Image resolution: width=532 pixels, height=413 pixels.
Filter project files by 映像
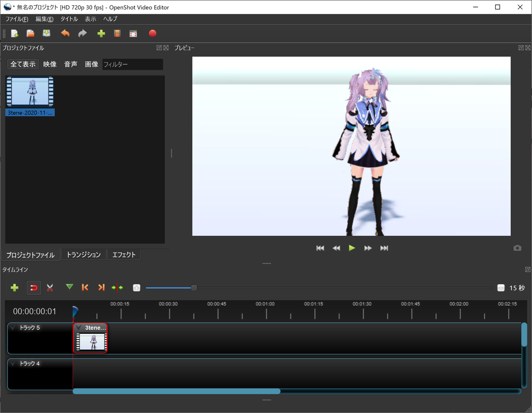pos(50,64)
